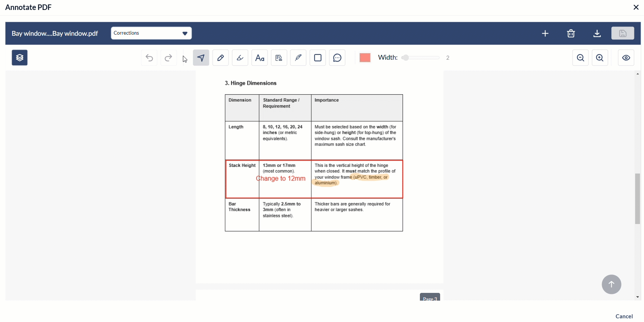Select the 'Change to 12mm' annotation text

point(281,179)
